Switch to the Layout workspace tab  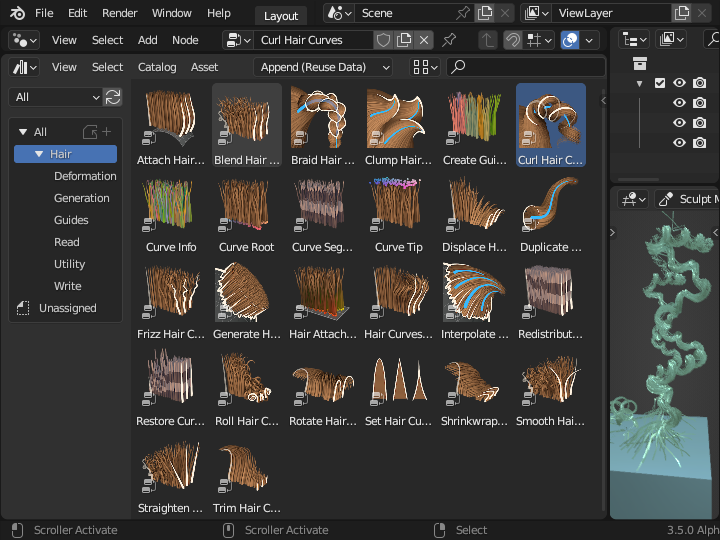pyautogui.click(x=281, y=16)
